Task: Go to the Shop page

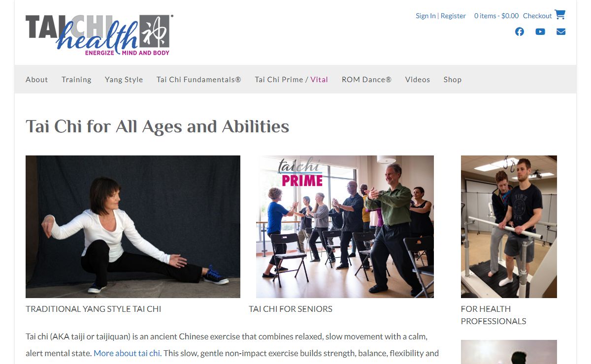Action: [453, 79]
